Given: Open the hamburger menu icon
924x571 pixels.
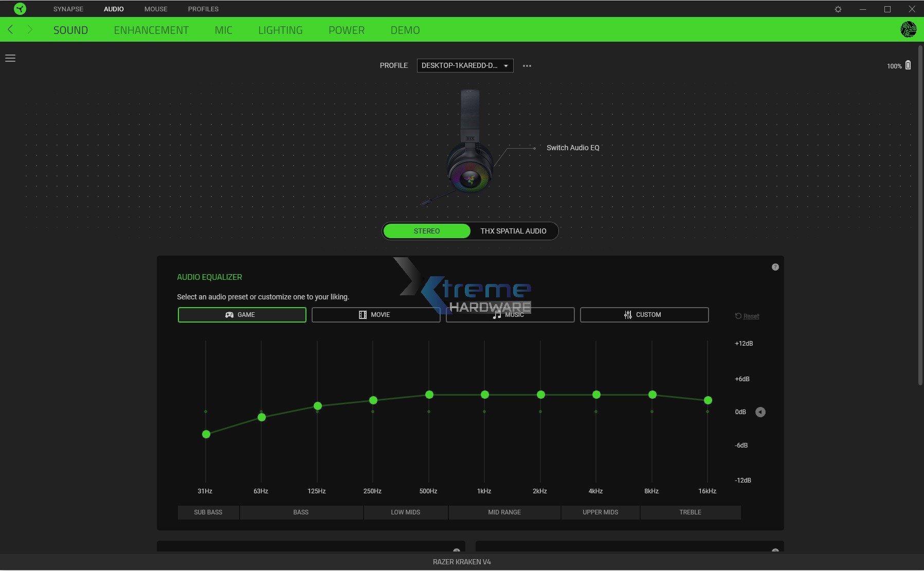Looking at the screenshot, I should [x=10, y=58].
